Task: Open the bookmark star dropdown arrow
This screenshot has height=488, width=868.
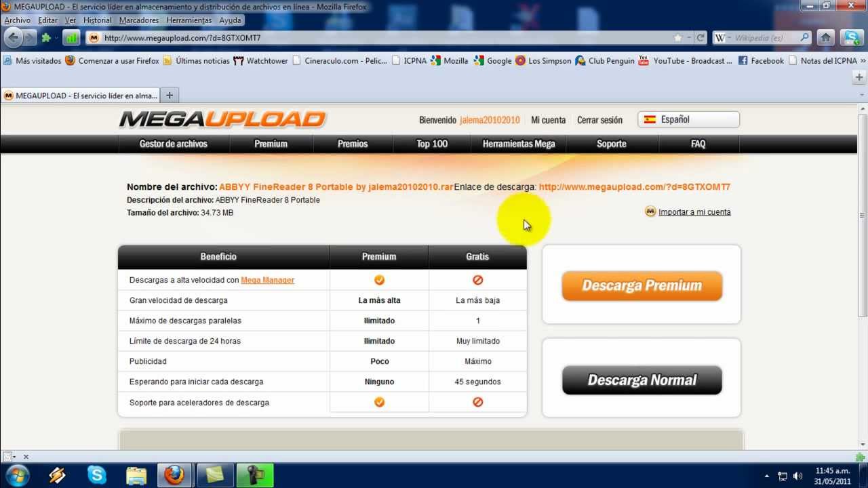Action: [688, 38]
